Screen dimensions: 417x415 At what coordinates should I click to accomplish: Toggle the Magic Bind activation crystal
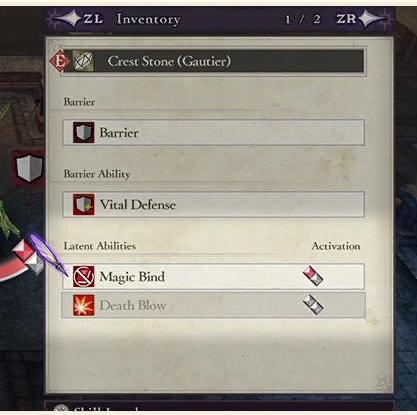coord(313,276)
